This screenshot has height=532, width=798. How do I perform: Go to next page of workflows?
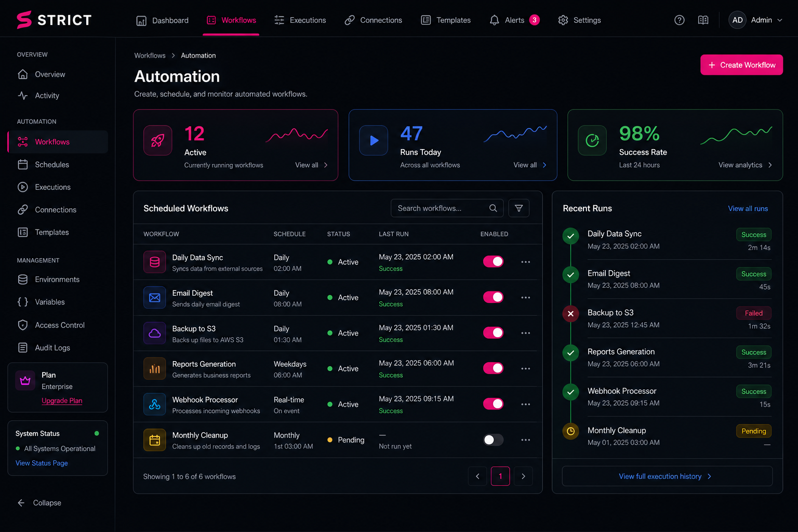pyautogui.click(x=523, y=476)
